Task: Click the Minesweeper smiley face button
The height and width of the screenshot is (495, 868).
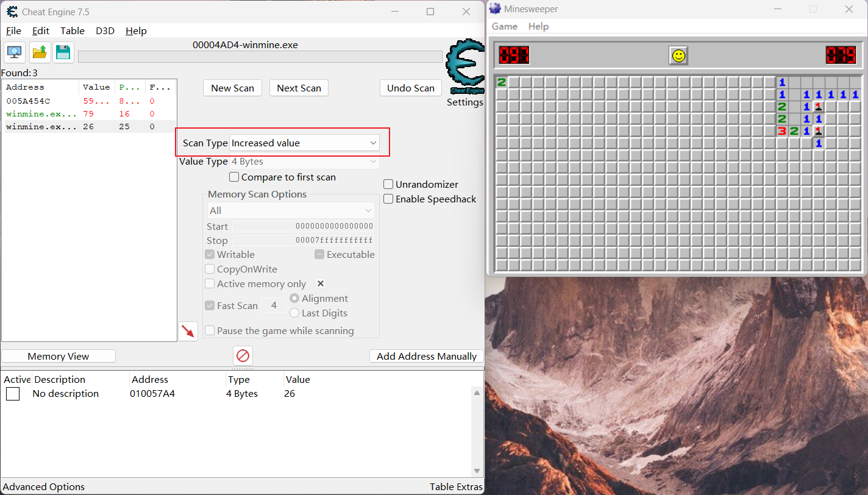Action: click(678, 55)
